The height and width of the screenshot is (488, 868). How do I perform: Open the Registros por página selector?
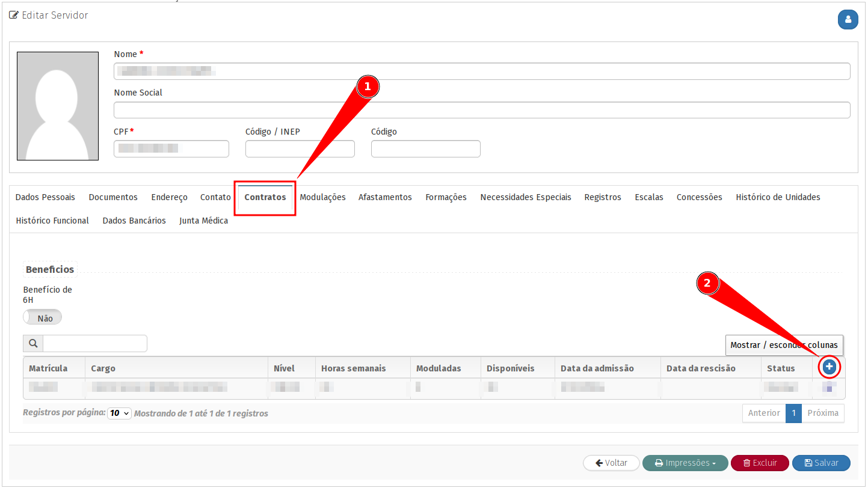tap(119, 413)
